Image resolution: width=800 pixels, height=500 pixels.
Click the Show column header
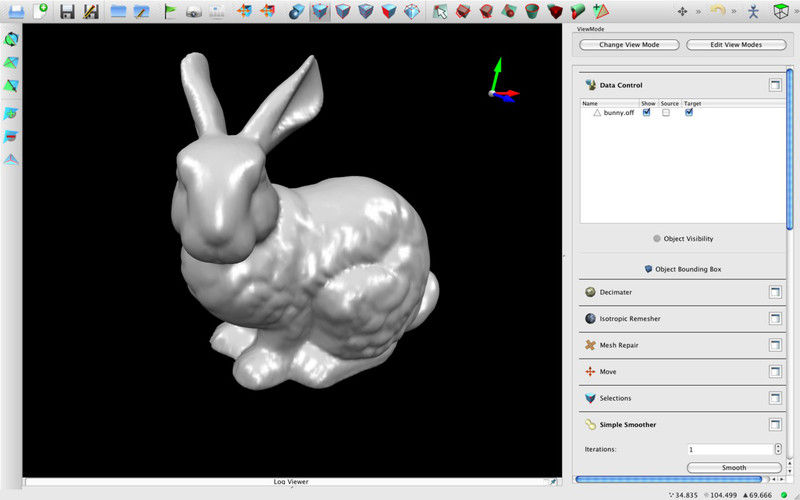(x=648, y=104)
